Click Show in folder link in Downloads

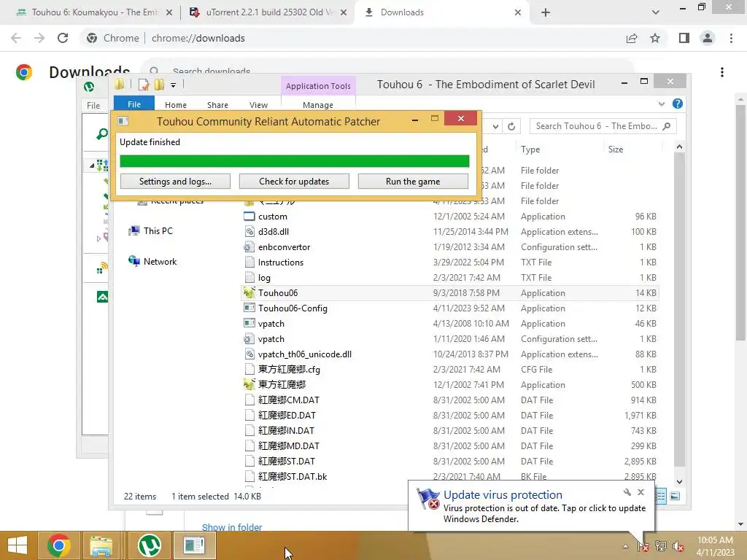click(232, 527)
